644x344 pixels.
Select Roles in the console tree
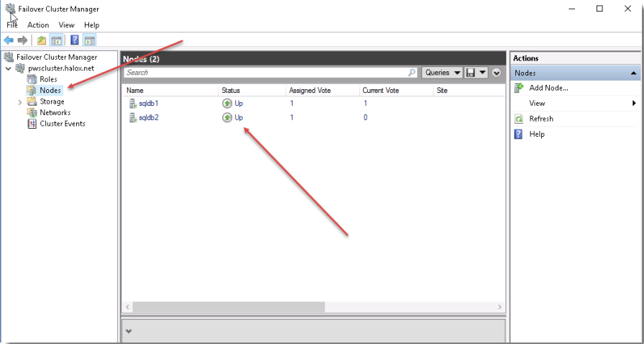48,79
